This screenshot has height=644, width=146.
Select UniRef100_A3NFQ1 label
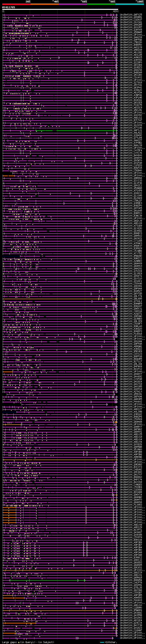tap(131, 95)
